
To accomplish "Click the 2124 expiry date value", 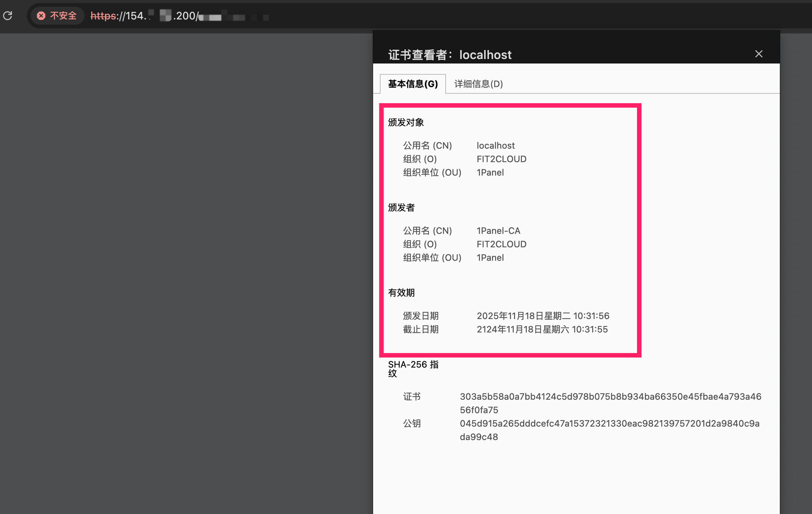I will [542, 329].
